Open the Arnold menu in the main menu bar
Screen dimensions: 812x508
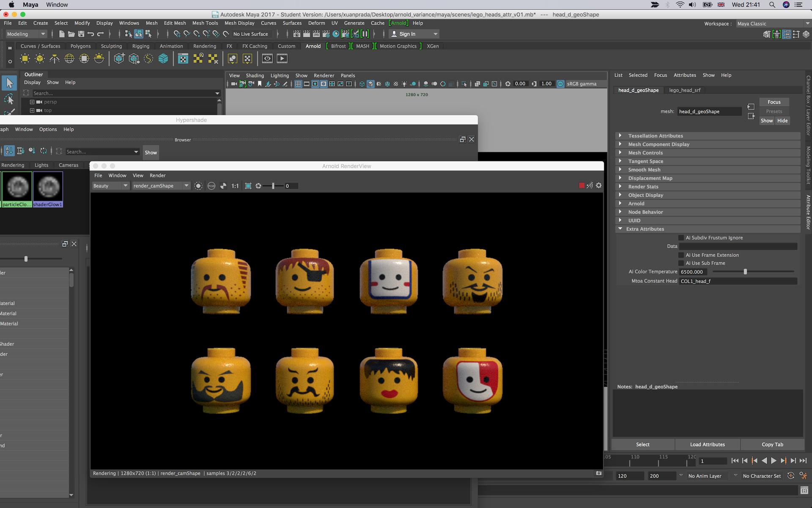click(x=398, y=23)
